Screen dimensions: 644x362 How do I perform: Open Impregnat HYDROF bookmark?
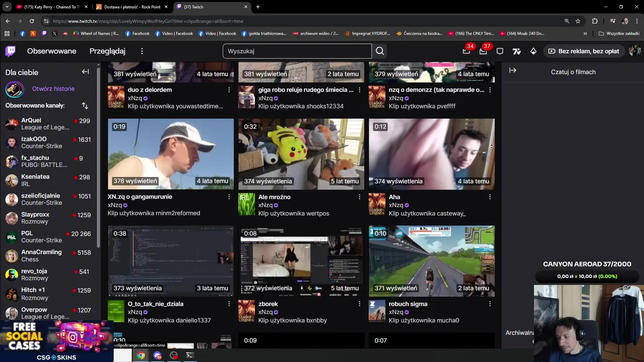(367, 34)
